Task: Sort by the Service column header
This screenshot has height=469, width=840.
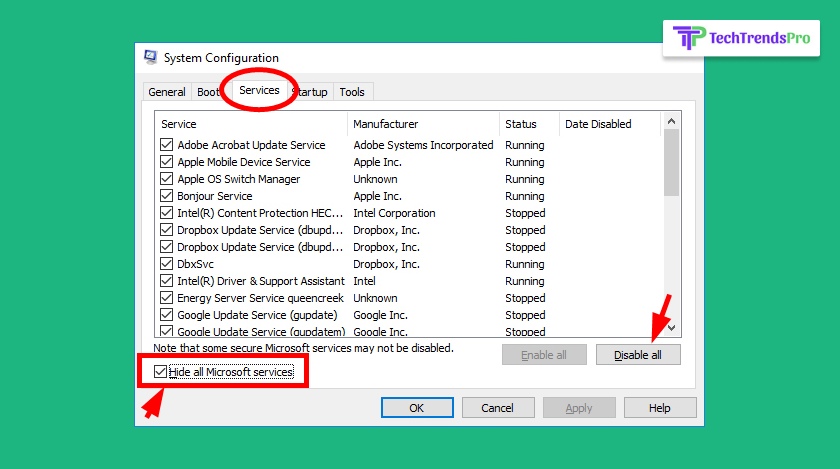Action: [x=251, y=124]
